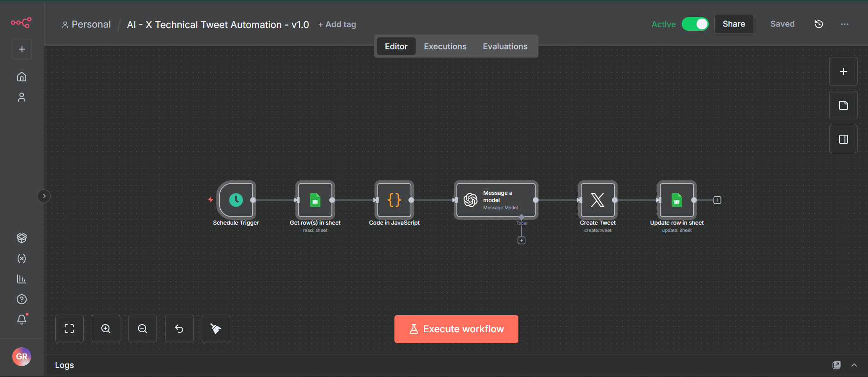Image resolution: width=868 pixels, height=377 pixels.
Task: Select the Get row(s) in sheet node
Action: 315,200
